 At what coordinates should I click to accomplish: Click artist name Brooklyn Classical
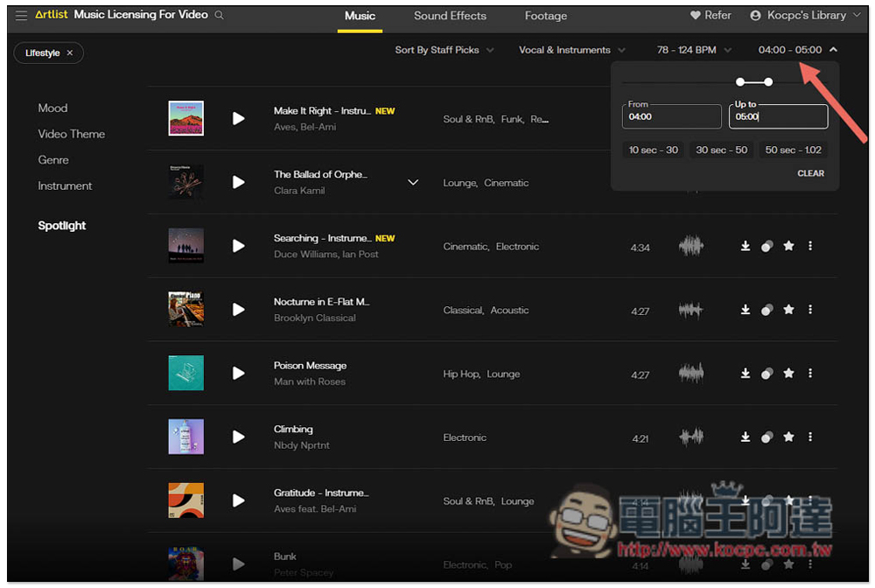point(315,318)
